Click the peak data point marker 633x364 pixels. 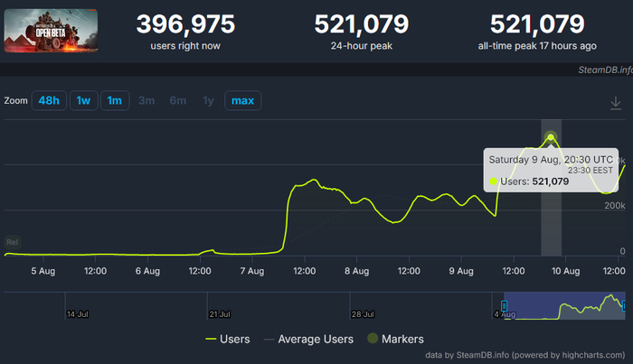(x=551, y=138)
